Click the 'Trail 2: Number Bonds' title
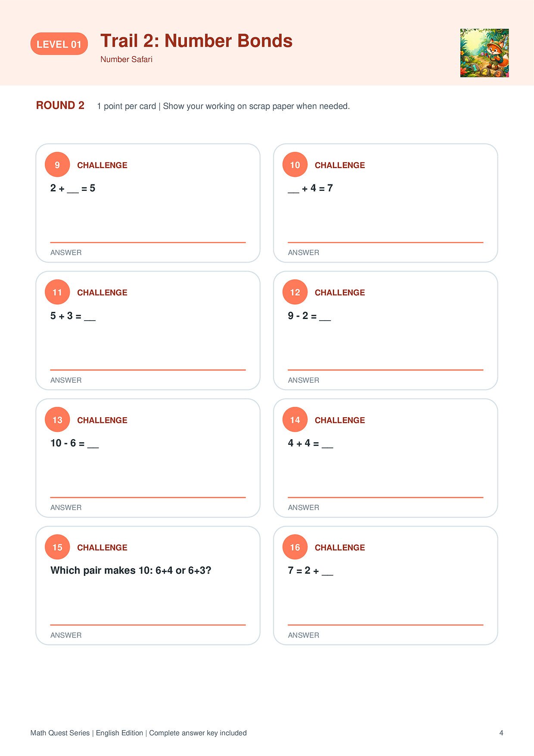Screen dimensions: 534x756 [x=196, y=41]
